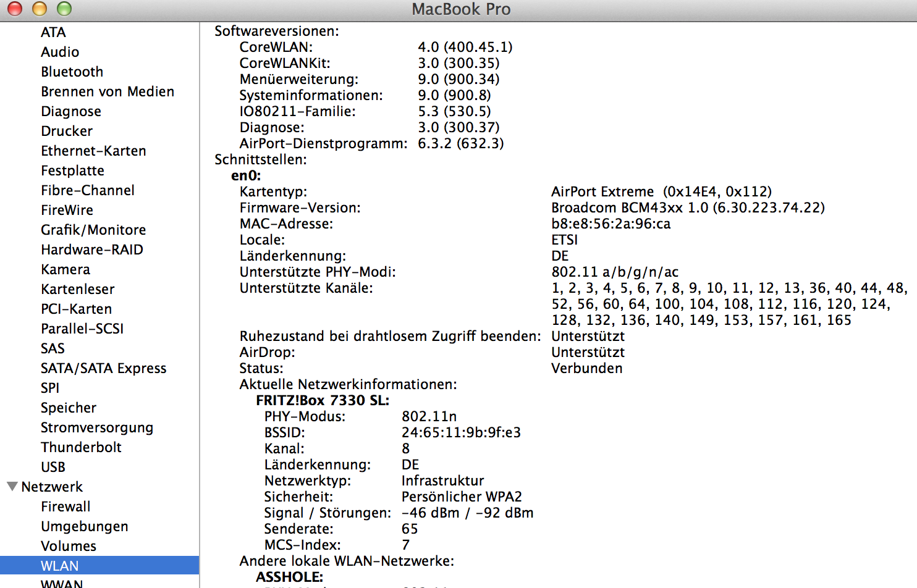Select SPI in the sidebar
917x588 pixels.
(x=50, y=388)
